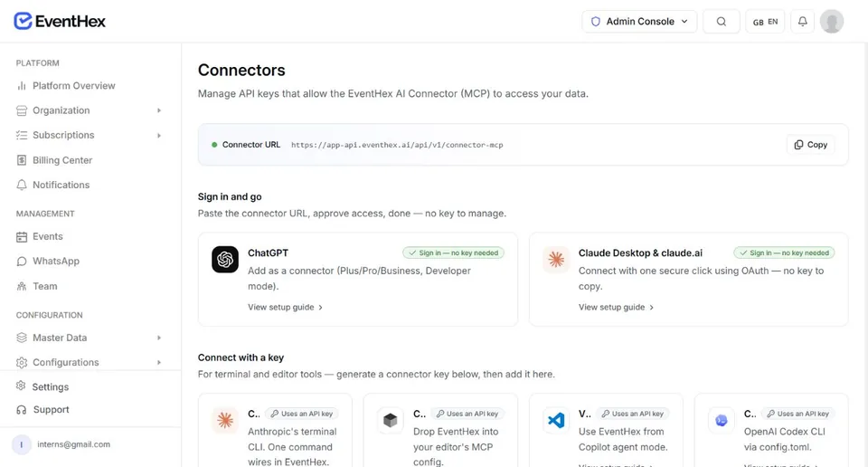Image resolution: width=868 pixels, height=467 pixels.
Task: Go to Platform Overview
Action: [73, 85]
